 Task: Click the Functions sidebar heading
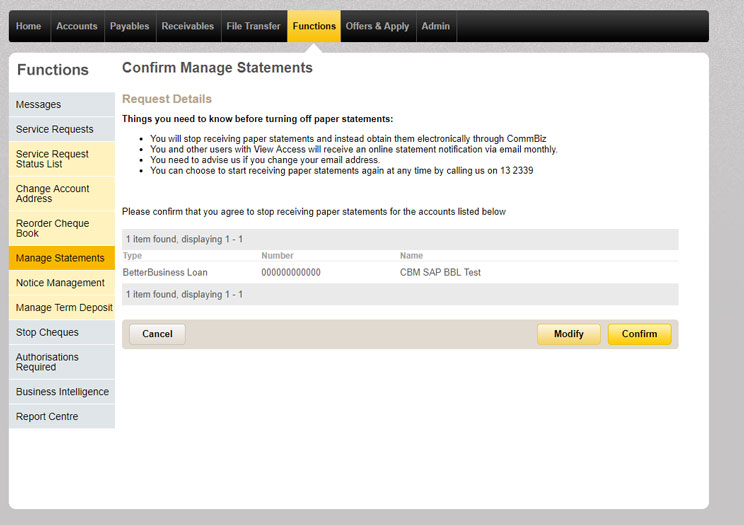pyautogui.click(x=53, y=70)
